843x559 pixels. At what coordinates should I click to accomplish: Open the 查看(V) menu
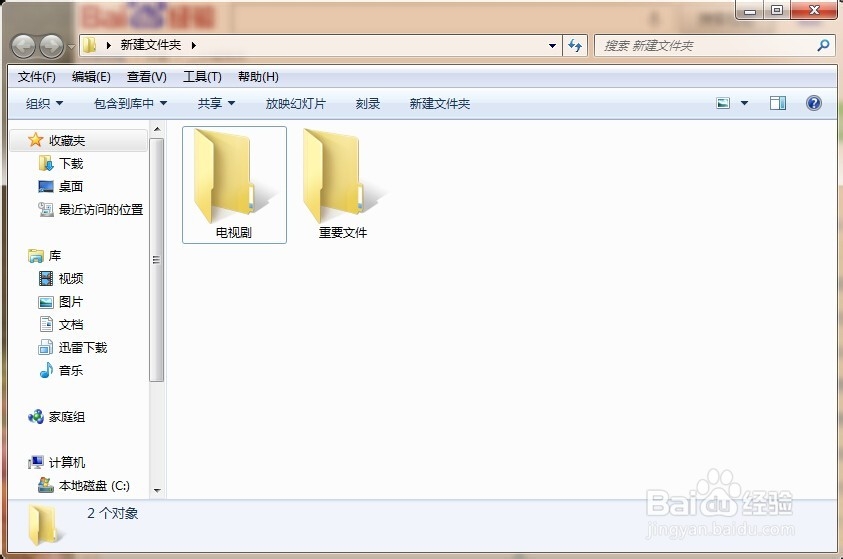[147, 77]
